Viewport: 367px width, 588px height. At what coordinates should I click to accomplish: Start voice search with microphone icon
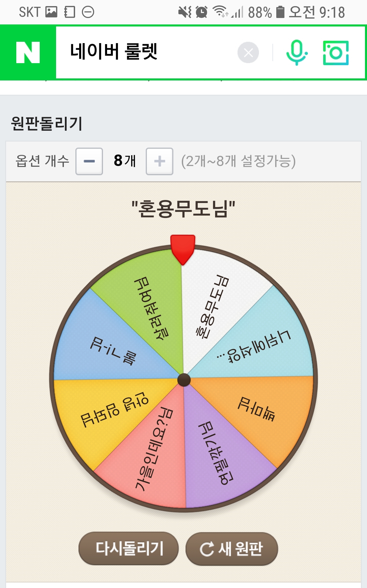(297, 53)
